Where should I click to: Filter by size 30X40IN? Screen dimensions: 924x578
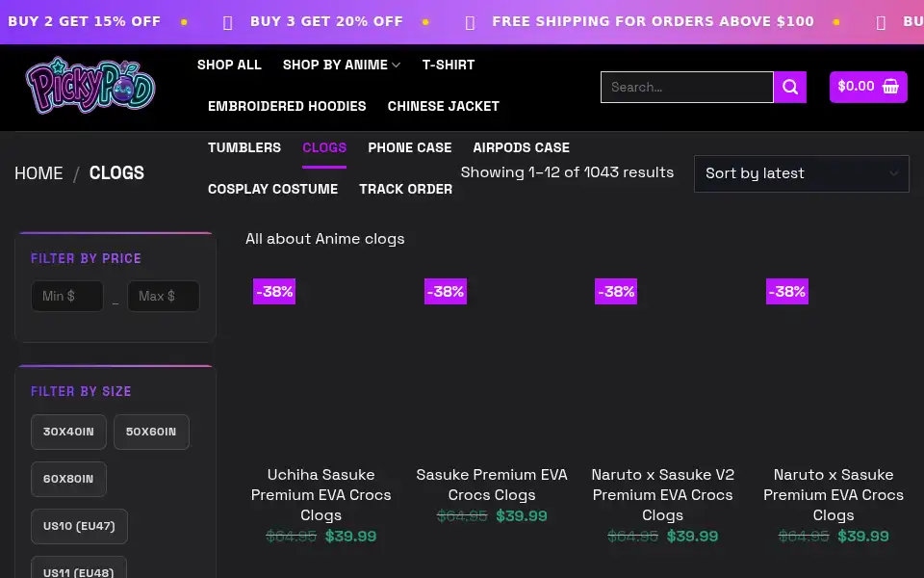[68, 432]
